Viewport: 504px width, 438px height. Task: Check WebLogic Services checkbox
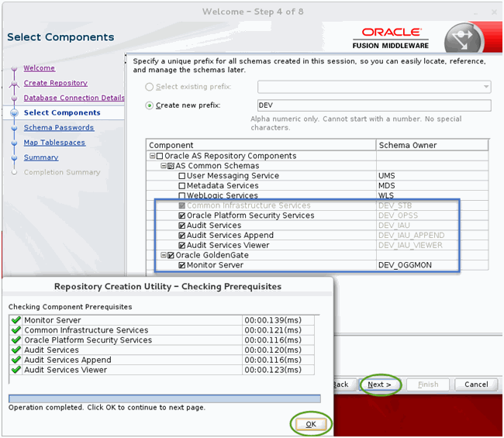point(182,195)
